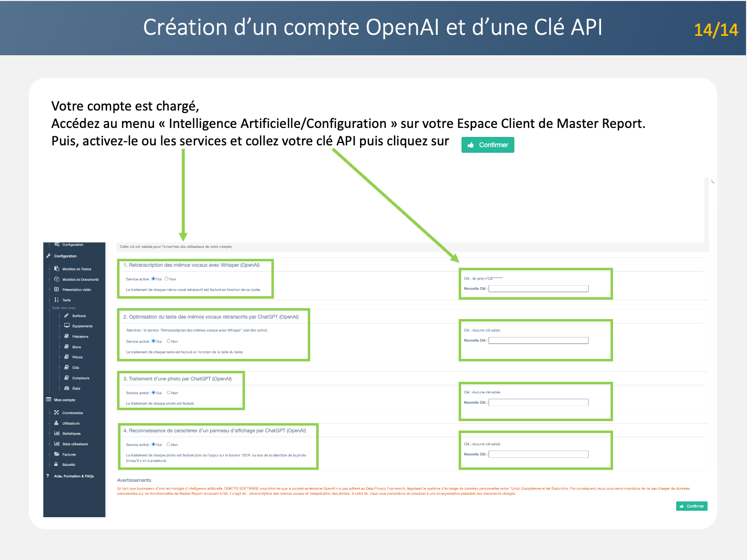Viewport: 747px width, 560px height.
Task: Choose Non for panel character recognition
Action: click(x=169, y=445)
